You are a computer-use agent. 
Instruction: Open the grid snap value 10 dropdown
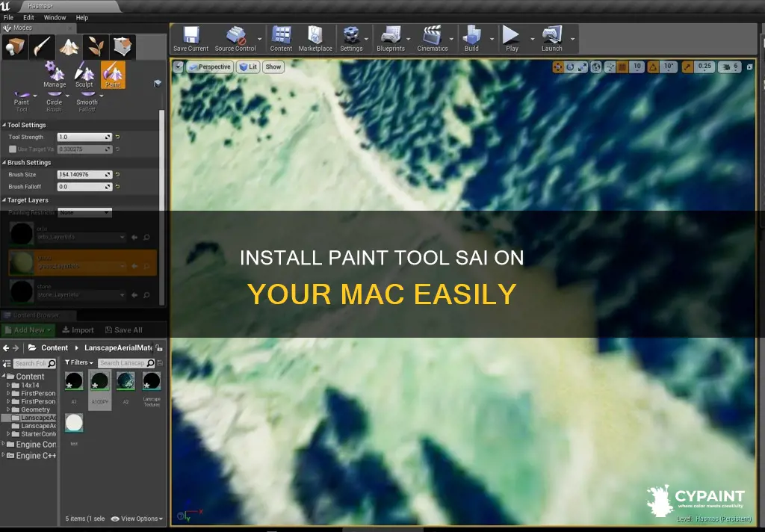(637, 67)
